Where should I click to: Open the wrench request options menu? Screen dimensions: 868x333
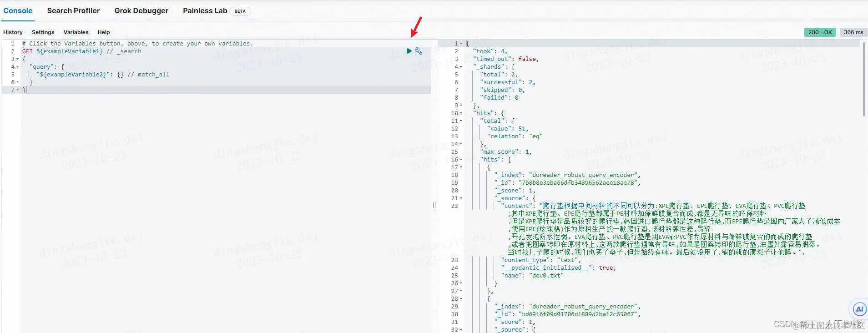(419, 51)
